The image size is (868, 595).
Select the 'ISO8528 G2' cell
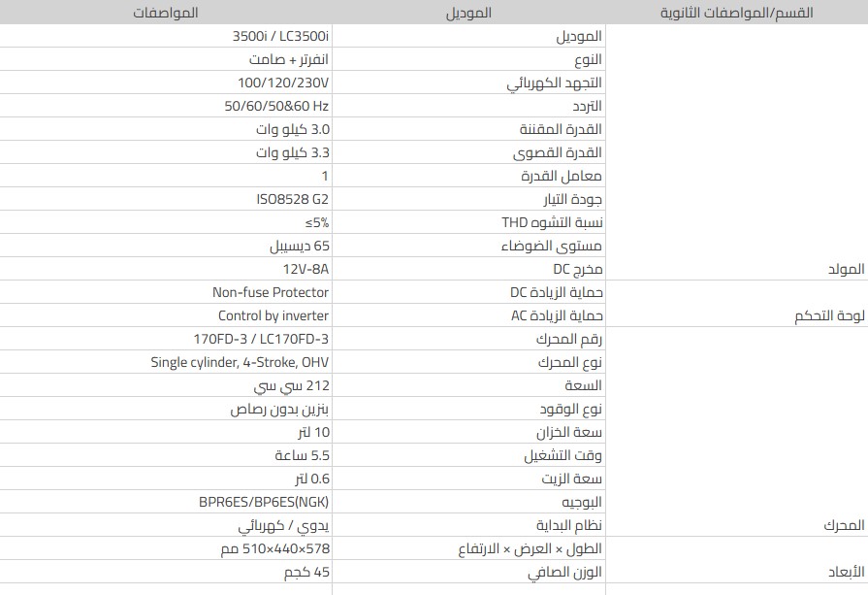coord(292,199)
